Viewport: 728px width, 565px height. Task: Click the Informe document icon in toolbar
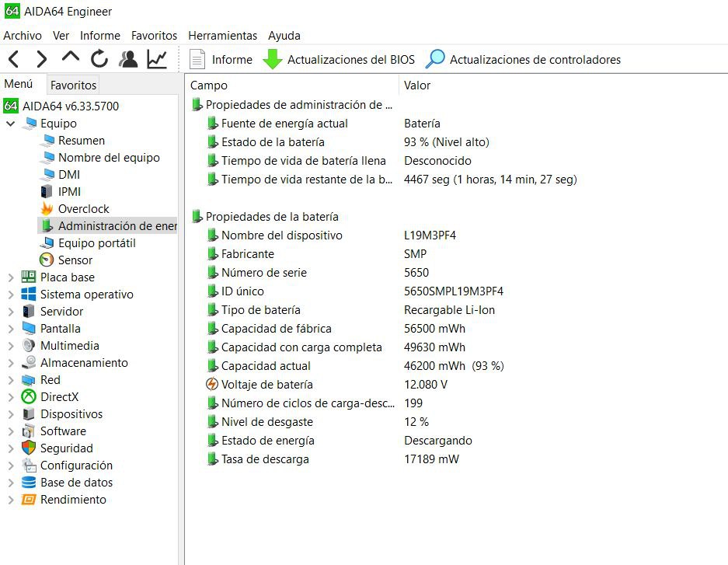(197, 59)
